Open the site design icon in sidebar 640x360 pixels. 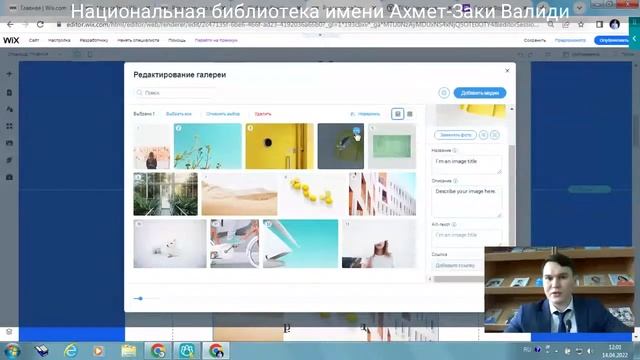(9, 109)
